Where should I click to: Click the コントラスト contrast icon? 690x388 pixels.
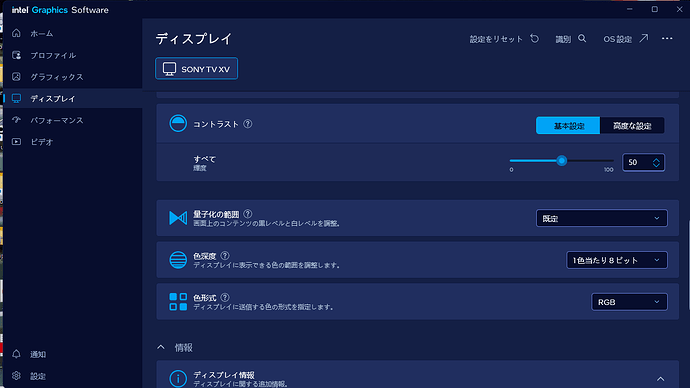(178, 123)
